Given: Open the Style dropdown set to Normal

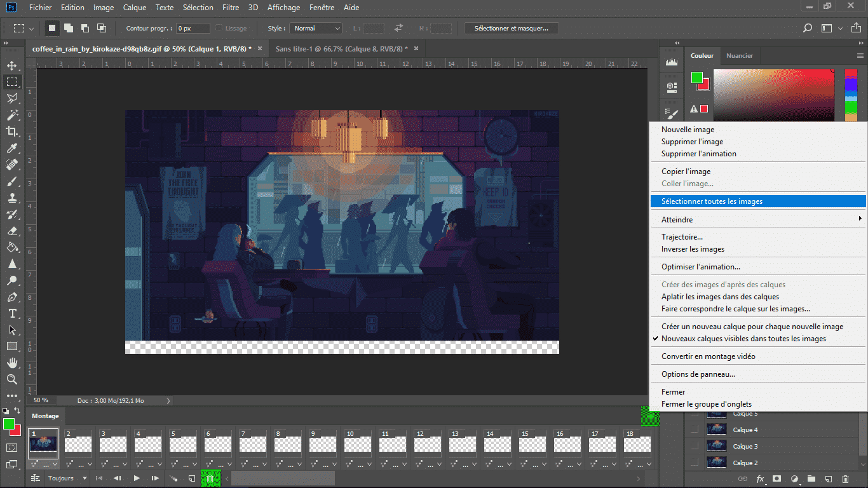Looking at the screenshot, I should pyautogui.click(x=316, y=28).
